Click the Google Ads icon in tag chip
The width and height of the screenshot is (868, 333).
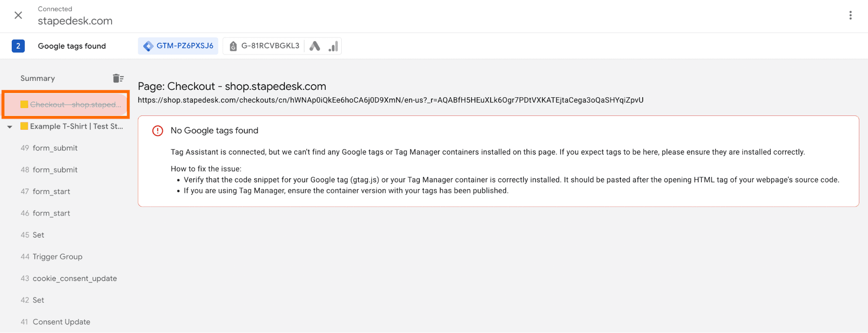tap(315, 46)
